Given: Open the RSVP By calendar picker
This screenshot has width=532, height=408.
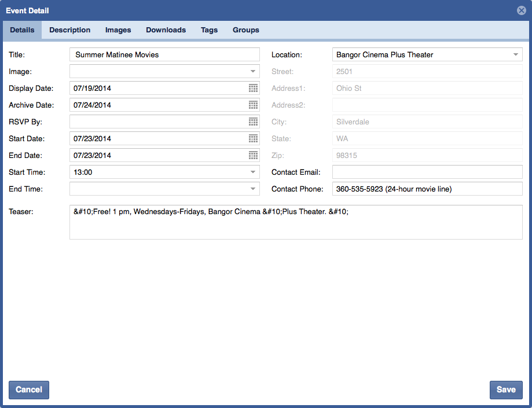Looking at the screenshot, I should pos(253,122).
